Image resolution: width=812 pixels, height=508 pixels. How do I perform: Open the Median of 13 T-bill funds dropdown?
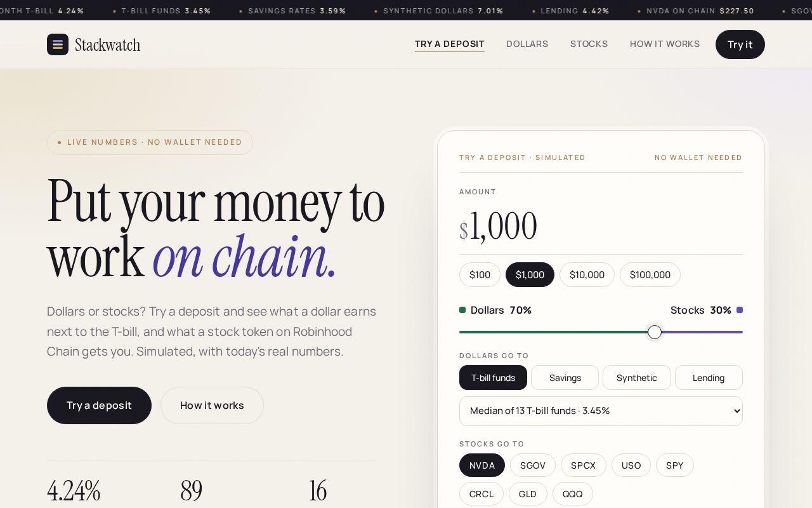tap(601, 411)
